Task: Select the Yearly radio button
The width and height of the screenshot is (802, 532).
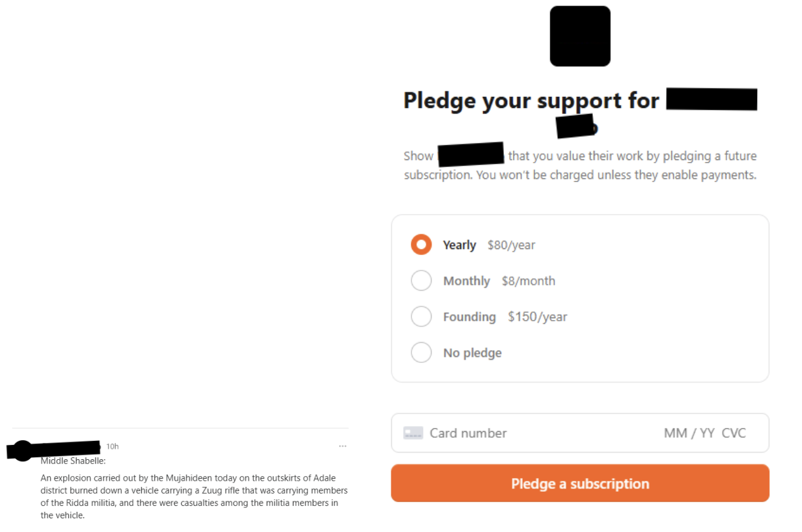Action: pyautogui.click(x=421, y=245)
